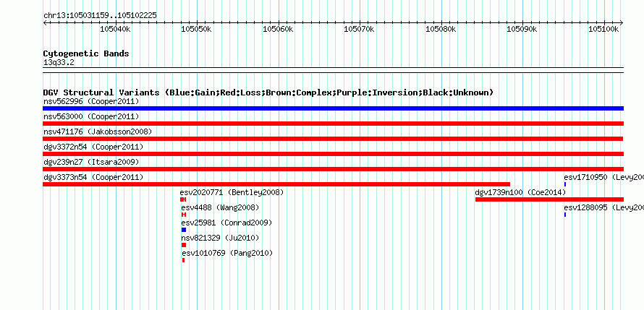The image size is (644, 310).
Task: Click the blue nsv562996 gain bar
Action: pos(333,108)
